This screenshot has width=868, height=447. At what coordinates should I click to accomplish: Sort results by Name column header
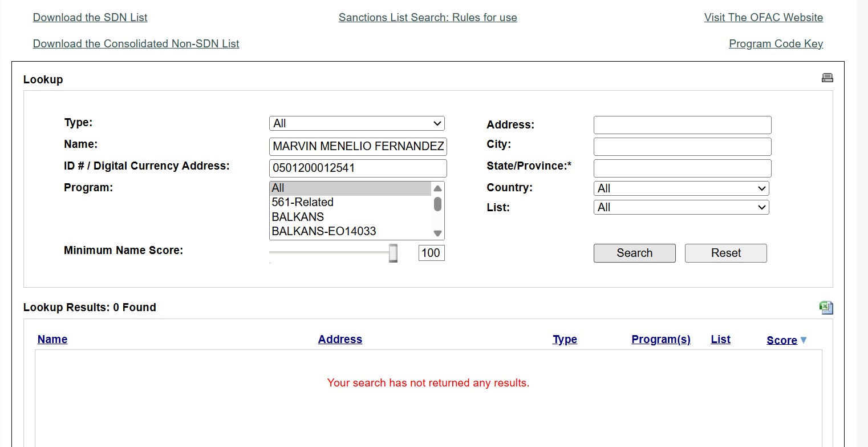coord(52,340)
